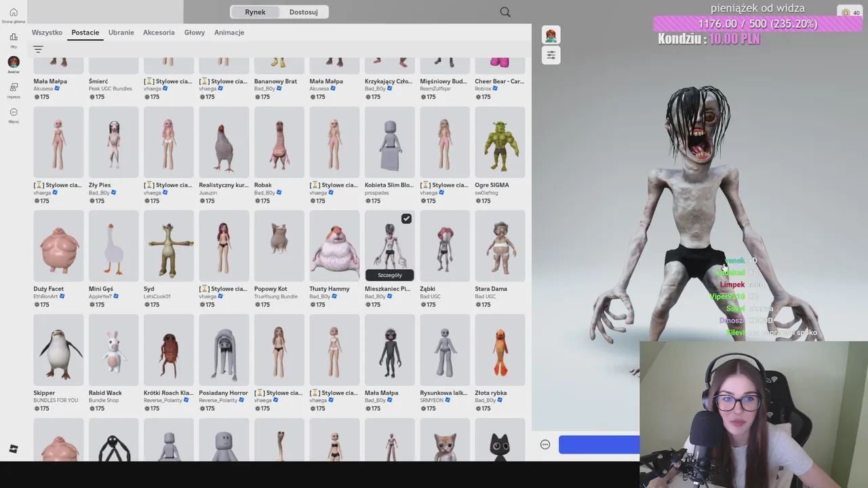Open creator link LetsCook01

click(157, 296)
